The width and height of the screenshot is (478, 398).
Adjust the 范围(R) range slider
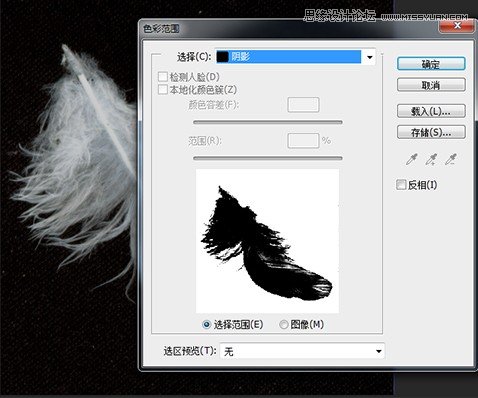(x=268, y=158)
